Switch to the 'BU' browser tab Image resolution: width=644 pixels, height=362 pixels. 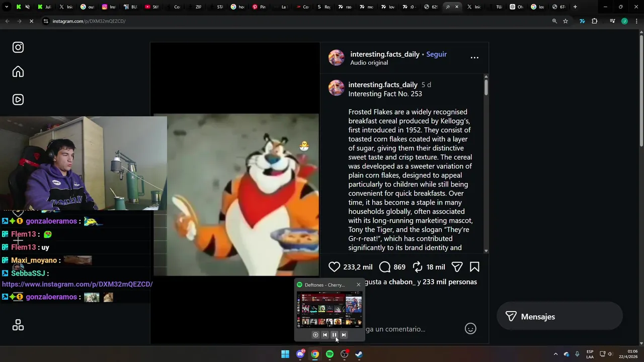tap(130, 7)
